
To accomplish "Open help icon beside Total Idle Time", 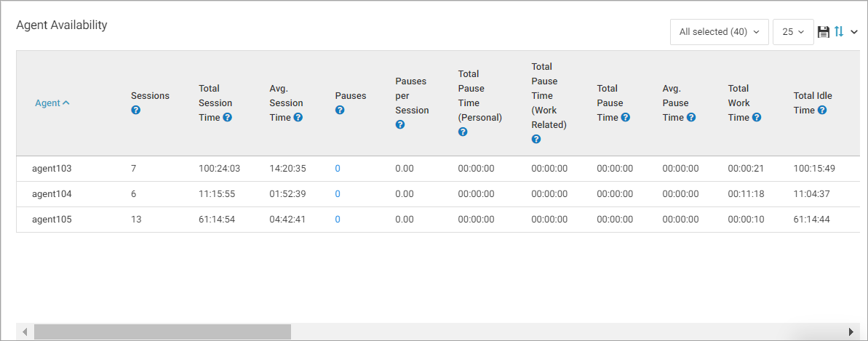I will point(822,111).
